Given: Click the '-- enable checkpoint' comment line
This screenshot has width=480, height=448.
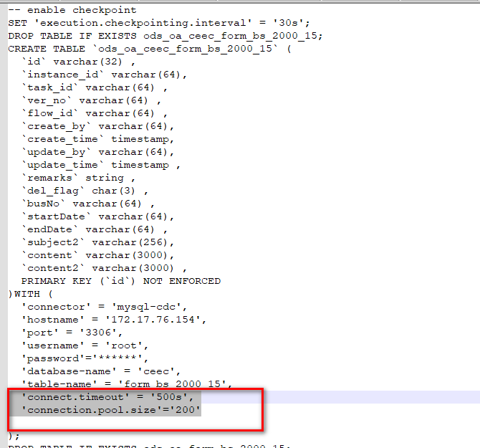Looking at the screenshot, I should tap(72, 10).
